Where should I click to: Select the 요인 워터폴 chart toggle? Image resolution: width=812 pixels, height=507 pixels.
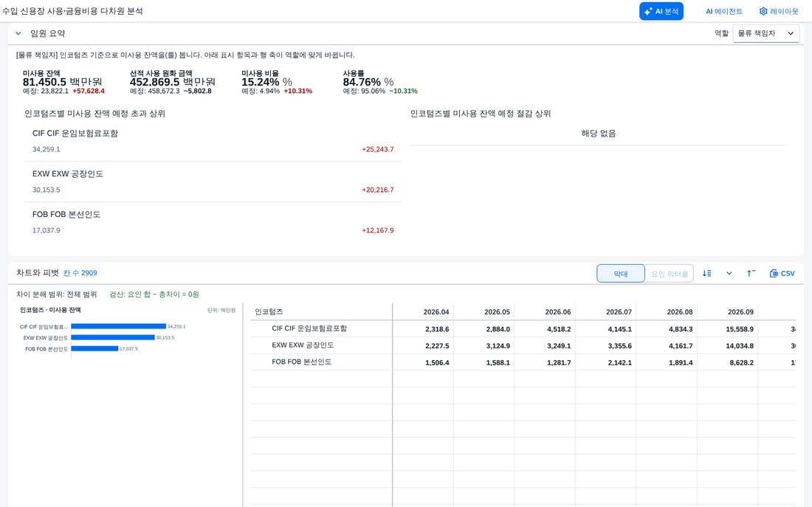pos(669,274)
